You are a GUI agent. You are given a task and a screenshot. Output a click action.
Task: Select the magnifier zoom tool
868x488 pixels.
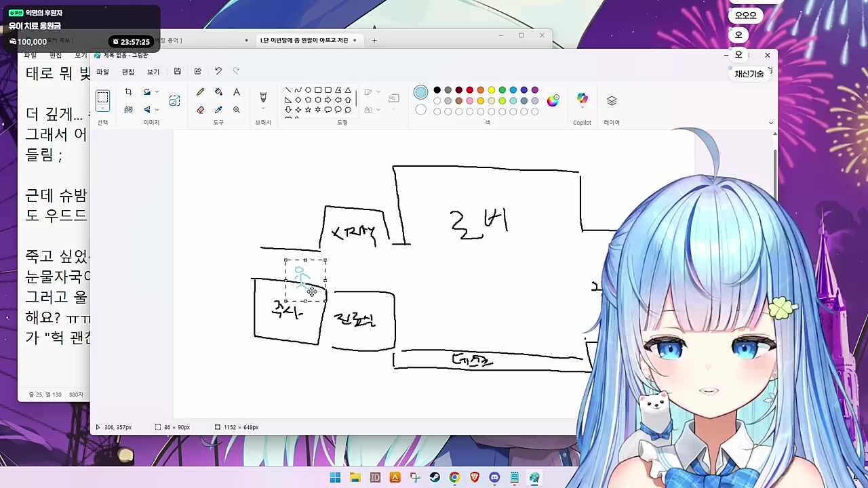(236, 110)
